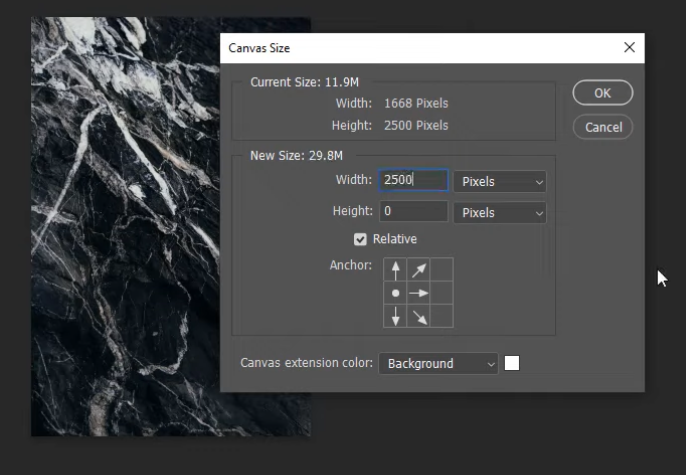This screenshot has width=686, height=475.
Task: Focus the Height value field
Action: (x=413, y=212)
